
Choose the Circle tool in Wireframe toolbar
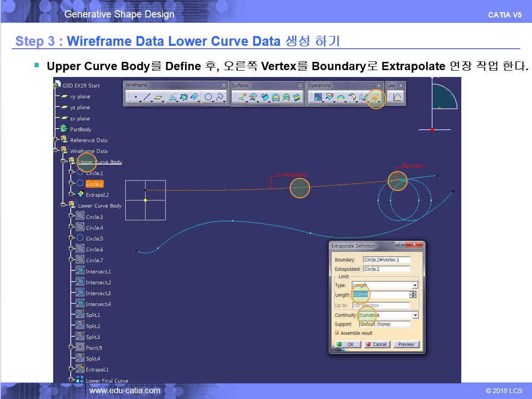(208, 97)
